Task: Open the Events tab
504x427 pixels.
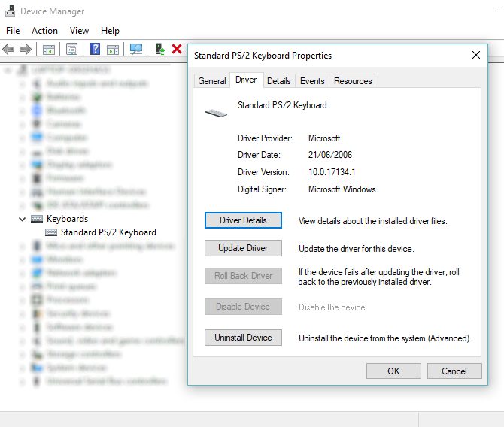Action: pos(312,81)
